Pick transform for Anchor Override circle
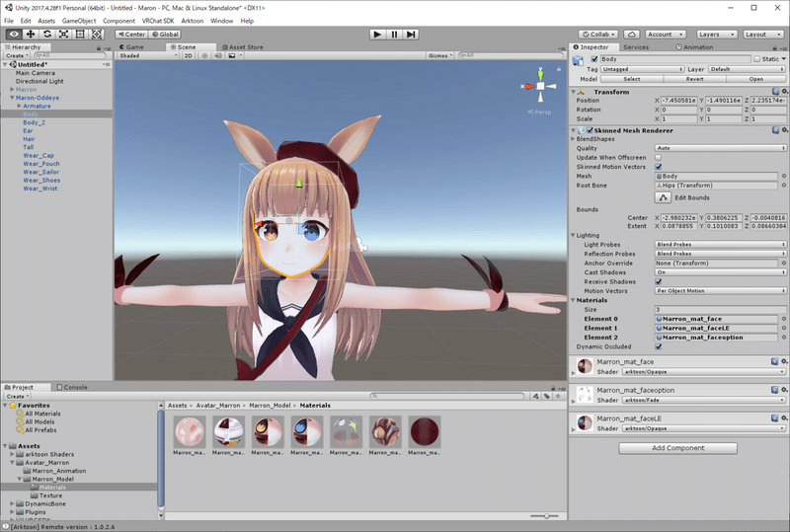The height and width of the screenshot is (532, 790). tap(784, 263)
